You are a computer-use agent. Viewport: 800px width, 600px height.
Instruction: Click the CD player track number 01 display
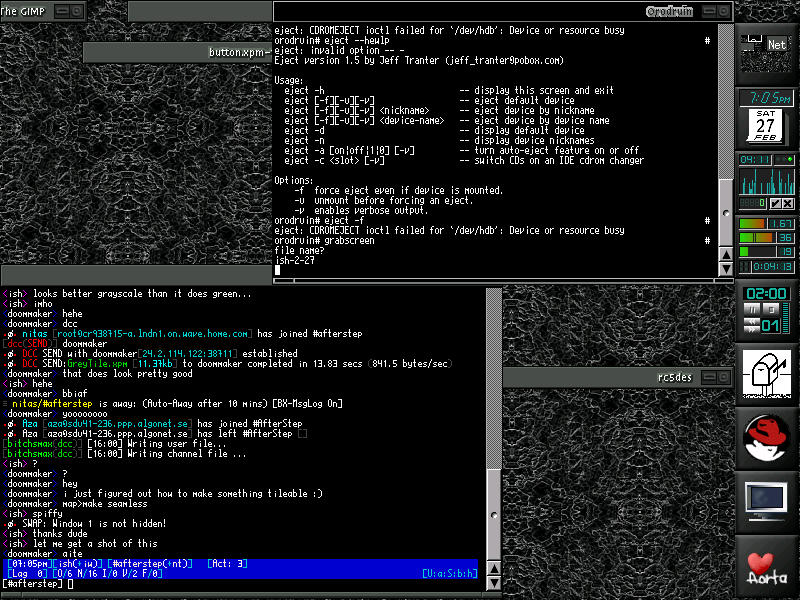coord(771,326)
